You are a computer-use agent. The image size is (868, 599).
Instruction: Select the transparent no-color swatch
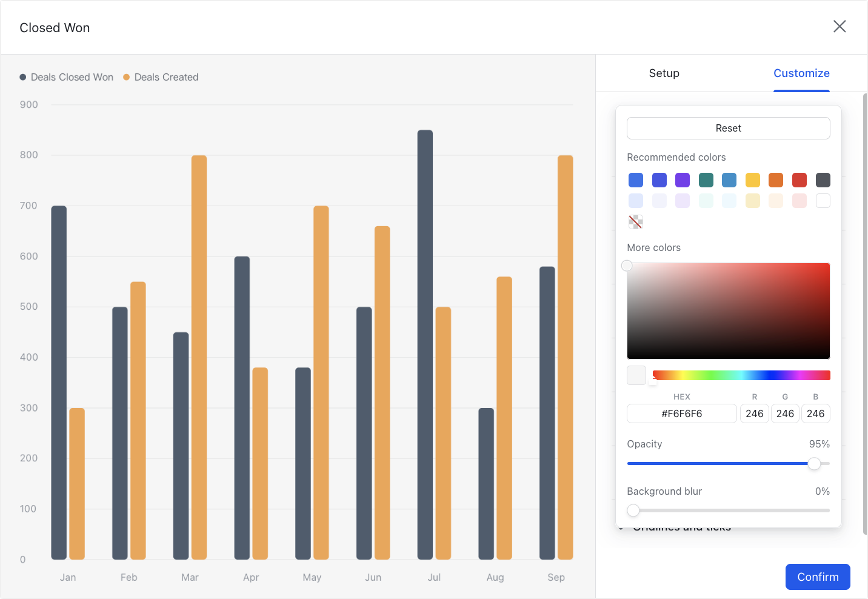(x=636, y=221)
